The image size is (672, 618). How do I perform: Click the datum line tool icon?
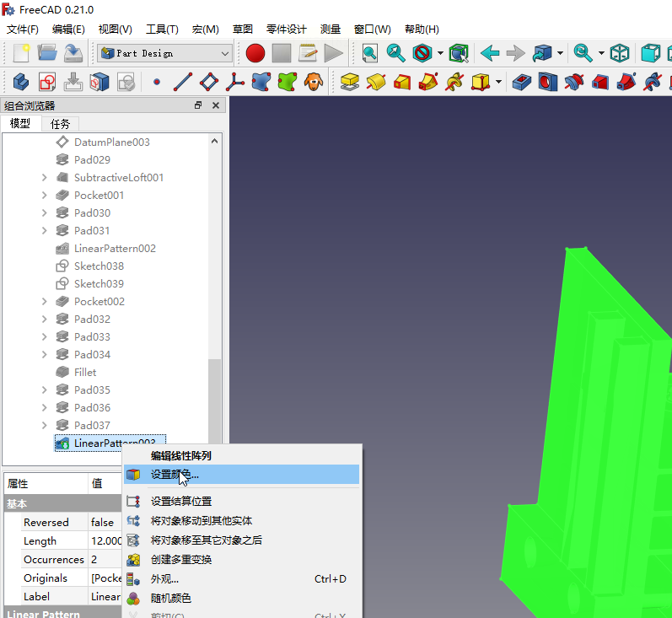pyautogui.click(x=182, y=83)
